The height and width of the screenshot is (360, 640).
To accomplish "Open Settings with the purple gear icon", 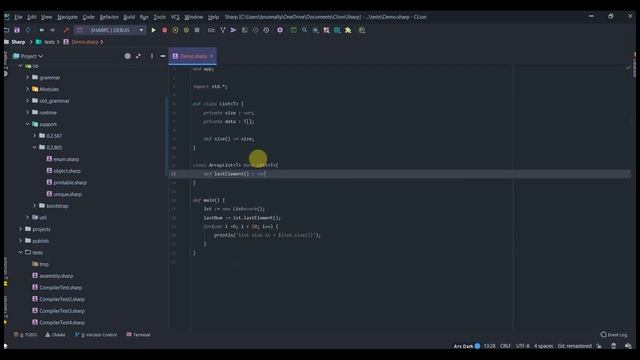I will pyautogui.click(x=280, y=30).
